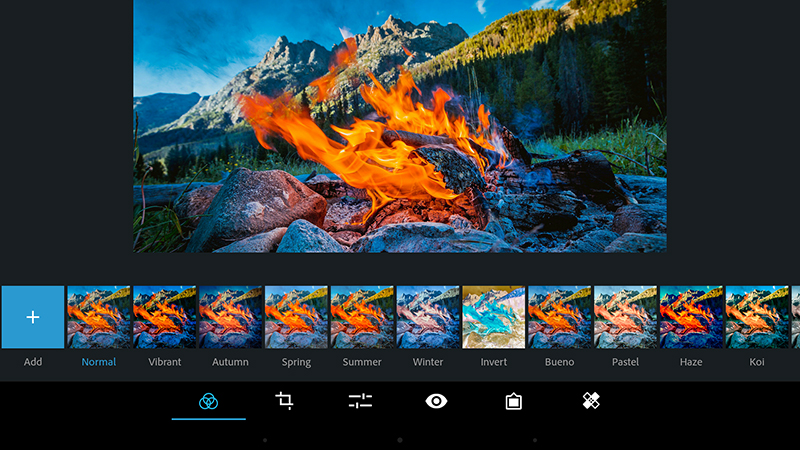Click the 'Autumn' label text
Viewport: 800px width, 450px height.
pos(231,362)
